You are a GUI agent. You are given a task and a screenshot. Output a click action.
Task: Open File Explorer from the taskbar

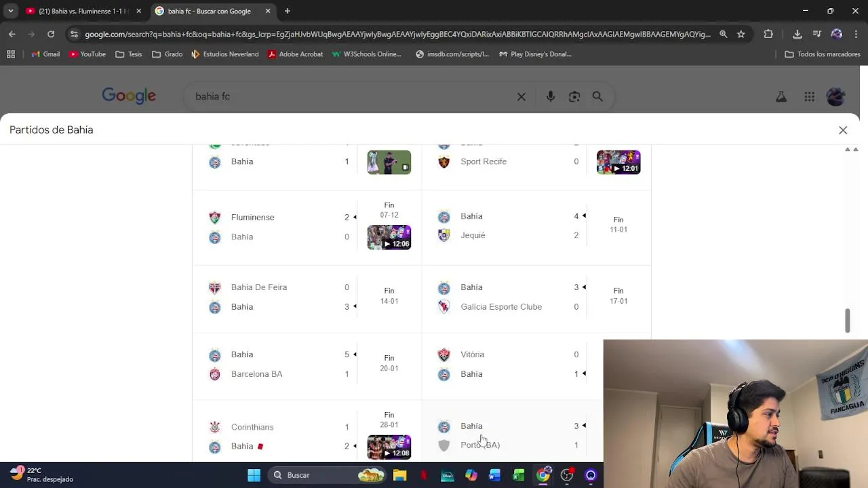(399, 475)
